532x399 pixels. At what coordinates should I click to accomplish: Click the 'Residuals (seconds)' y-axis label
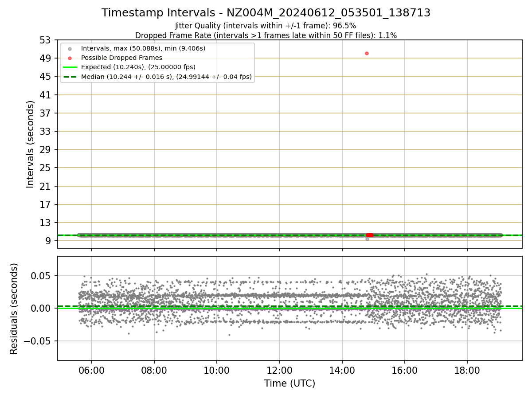[14, 309]
